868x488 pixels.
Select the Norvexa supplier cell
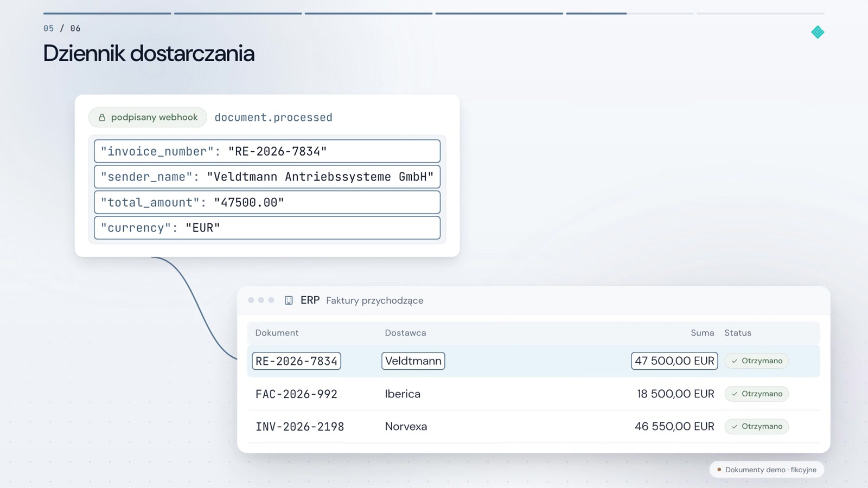(x=406, y=427)
